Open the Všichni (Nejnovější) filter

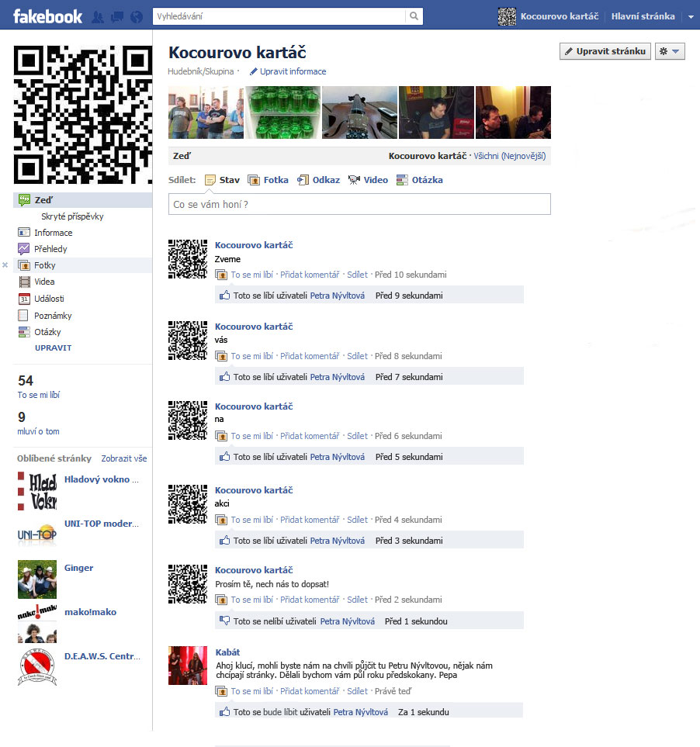509,156
